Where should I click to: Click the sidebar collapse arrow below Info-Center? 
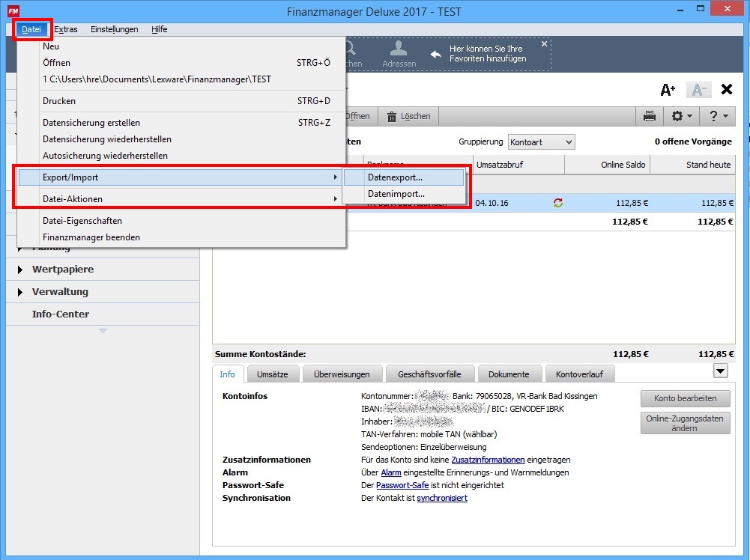click(x=103, y=331)
